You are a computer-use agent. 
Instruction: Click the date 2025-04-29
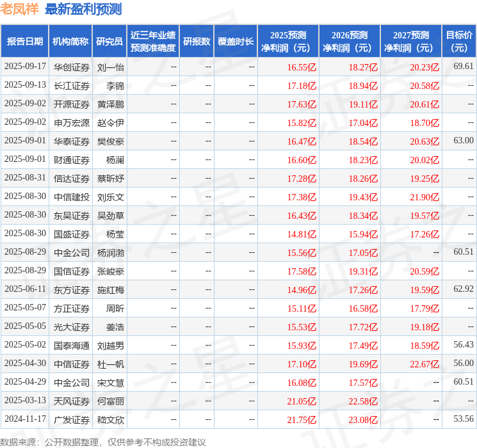click(25, 381)
